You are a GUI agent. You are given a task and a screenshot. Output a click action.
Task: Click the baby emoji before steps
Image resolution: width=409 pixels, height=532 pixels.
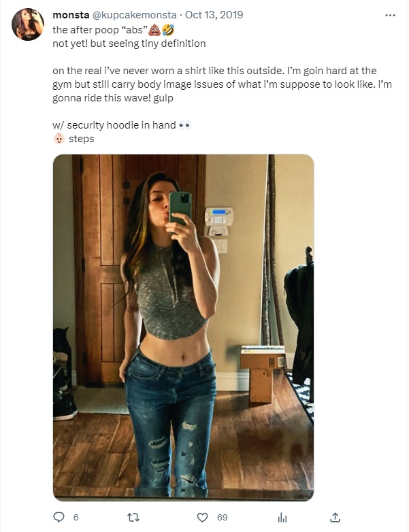click(59, 139)
